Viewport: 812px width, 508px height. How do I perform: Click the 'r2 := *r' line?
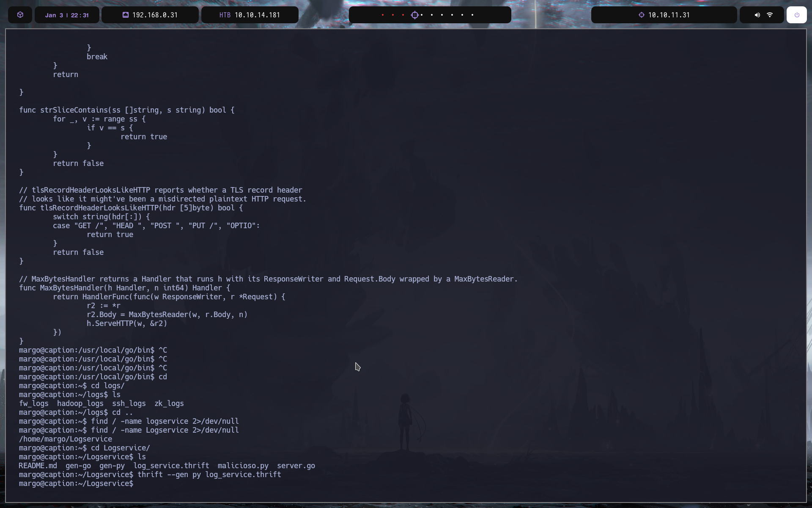104,306
